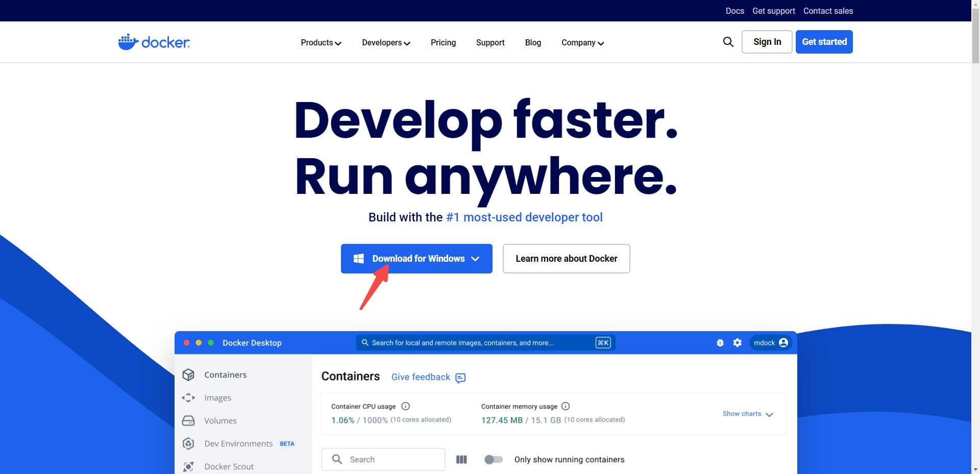
Task: Click the green maximize dot of Docker Desktop
Action: [x=211, y=343]
